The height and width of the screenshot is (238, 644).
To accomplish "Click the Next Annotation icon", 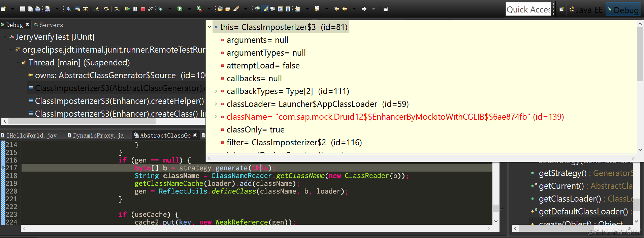I will point(297,9).
